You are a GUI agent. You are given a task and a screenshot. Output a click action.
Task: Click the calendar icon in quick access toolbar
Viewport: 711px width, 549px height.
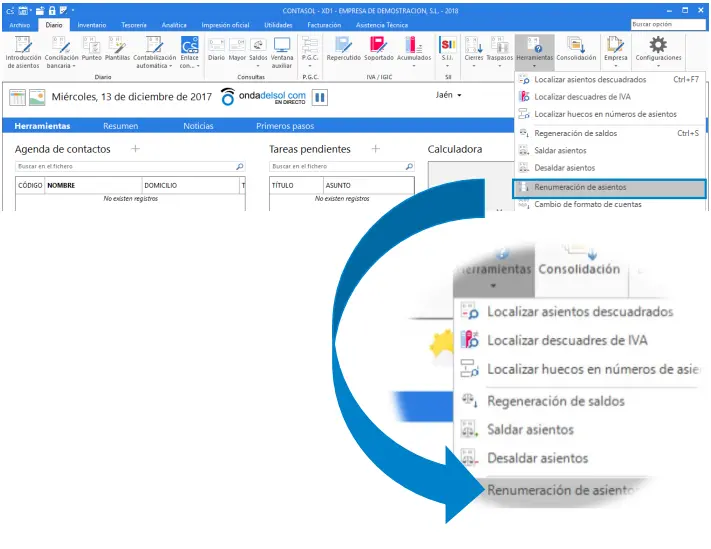click(x=23, y=10)
